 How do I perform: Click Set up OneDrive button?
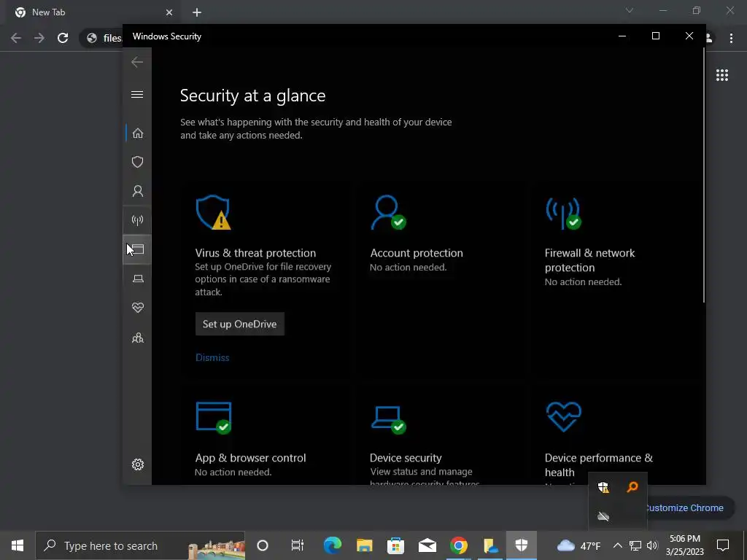coord(239,324)
